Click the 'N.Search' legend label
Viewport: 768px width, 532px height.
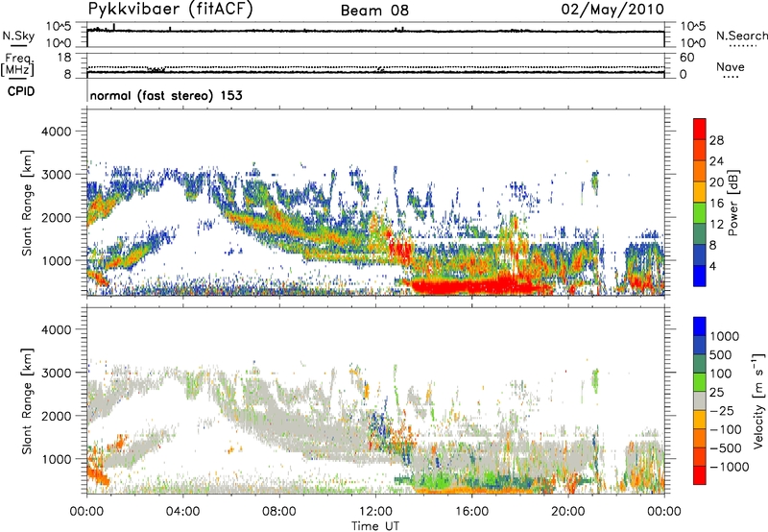741,36
